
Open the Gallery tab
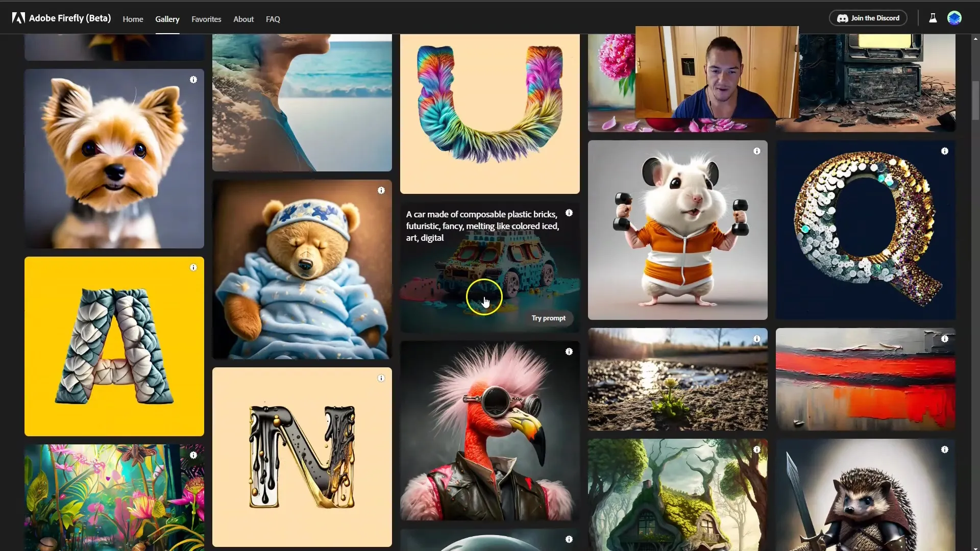coord(167,19)
